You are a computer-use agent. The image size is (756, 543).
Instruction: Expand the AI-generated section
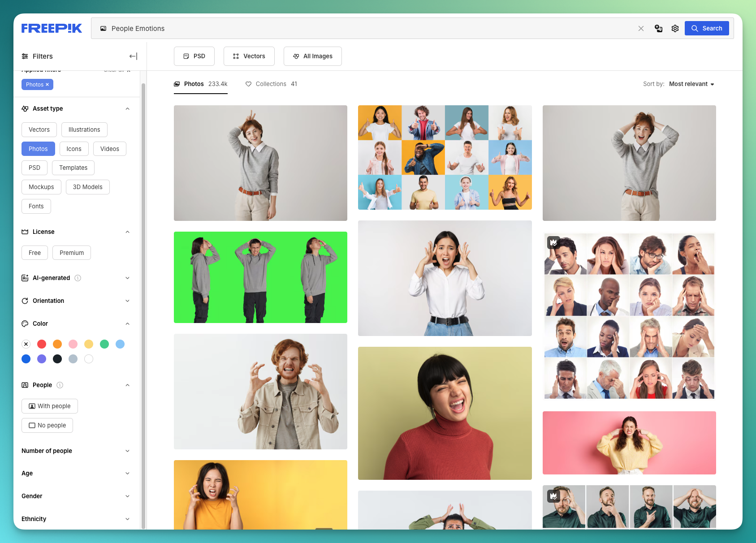point(127,278)
